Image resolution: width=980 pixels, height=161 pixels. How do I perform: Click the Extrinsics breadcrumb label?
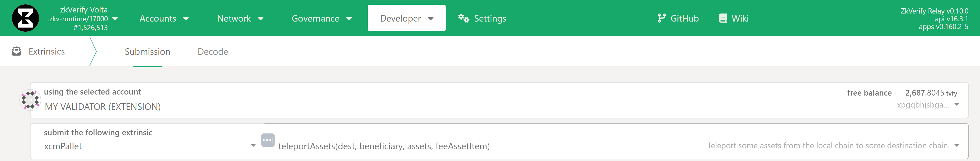(46, 51)
